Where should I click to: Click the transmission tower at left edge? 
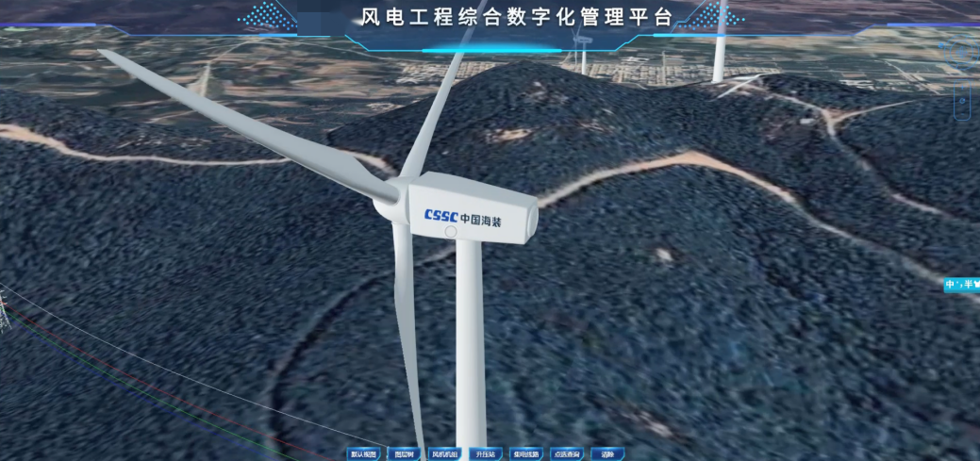[x=3, y=309]
